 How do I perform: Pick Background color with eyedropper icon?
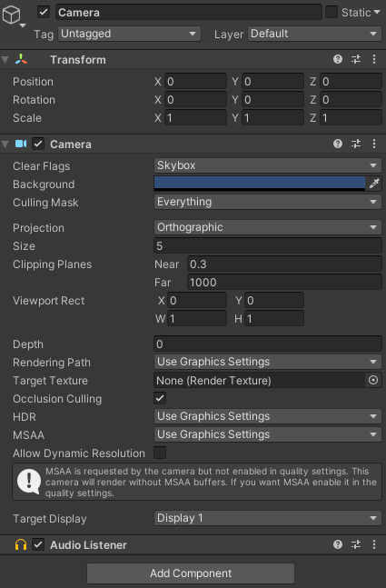(374, 184)
